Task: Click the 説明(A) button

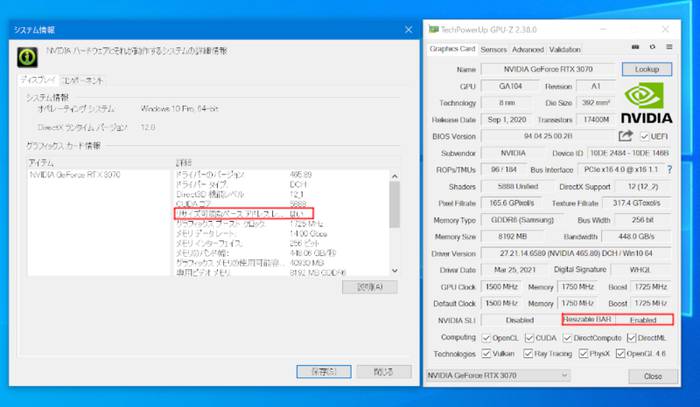Action: (x=370, y=287)
